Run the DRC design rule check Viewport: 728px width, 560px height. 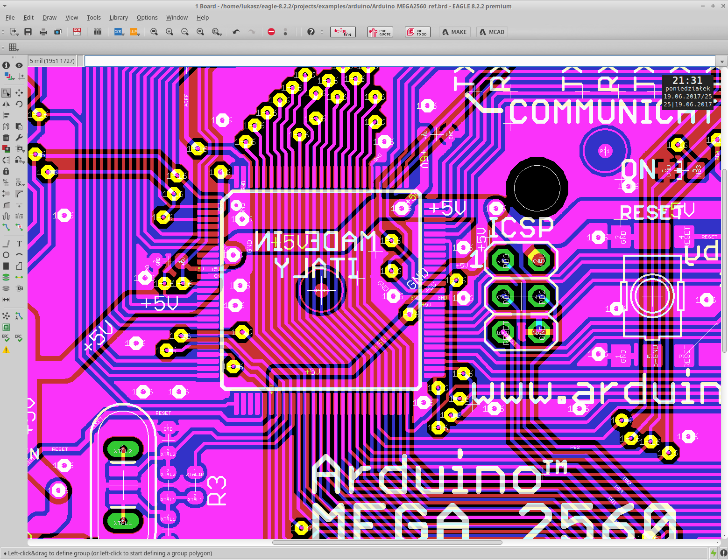coord(19,338)
